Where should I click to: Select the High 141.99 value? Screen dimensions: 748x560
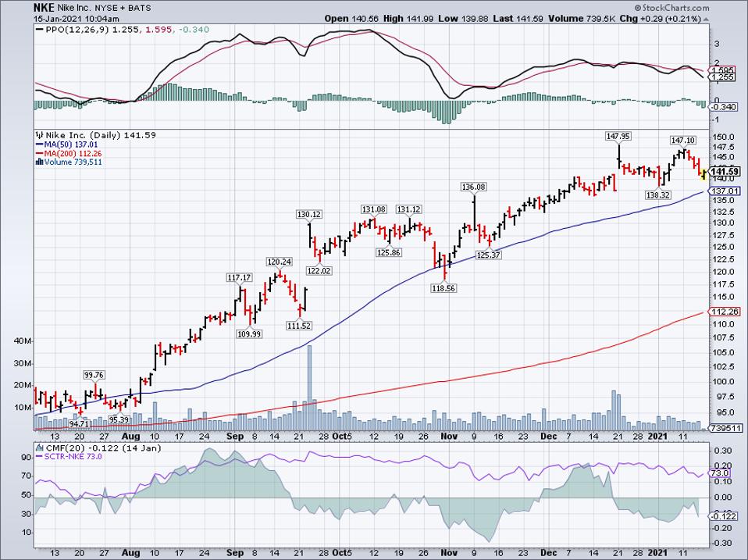click(x=408, y=19)
